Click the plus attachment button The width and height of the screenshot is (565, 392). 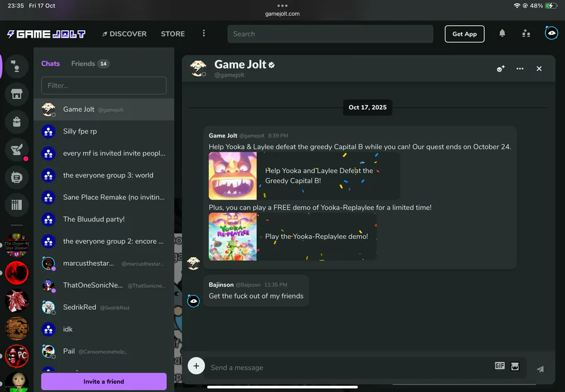(x=196, y=366)
